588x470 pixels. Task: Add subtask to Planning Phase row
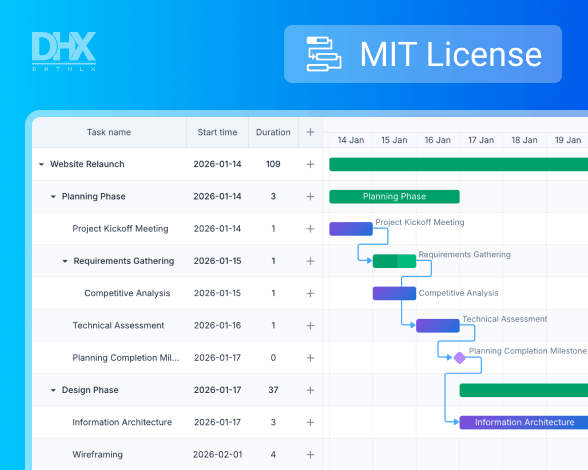point(310,197)
